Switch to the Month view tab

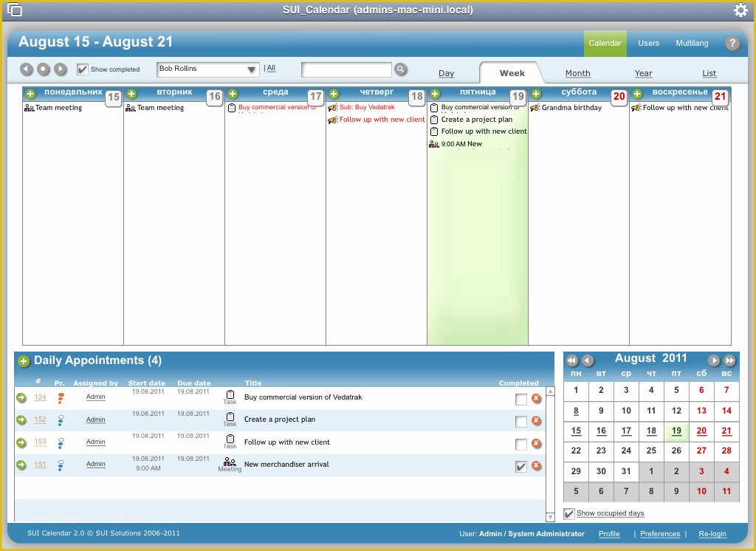[578, 73]
